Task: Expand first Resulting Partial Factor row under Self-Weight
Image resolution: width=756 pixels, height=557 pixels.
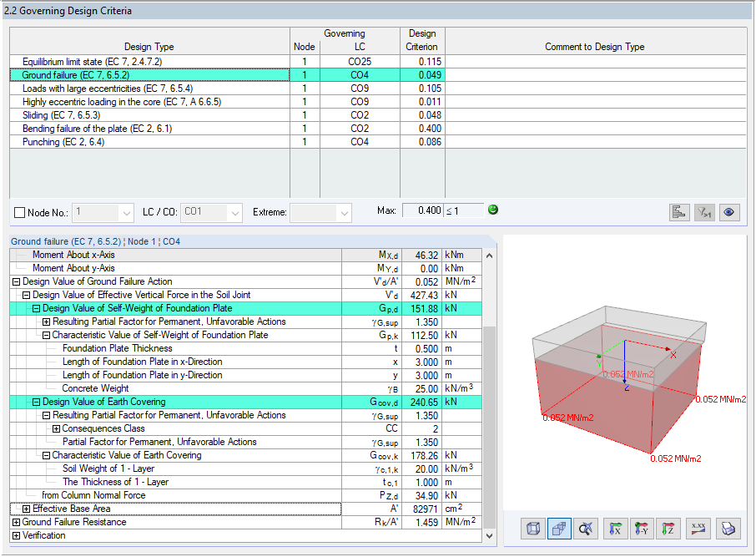Action: [46, 322]
